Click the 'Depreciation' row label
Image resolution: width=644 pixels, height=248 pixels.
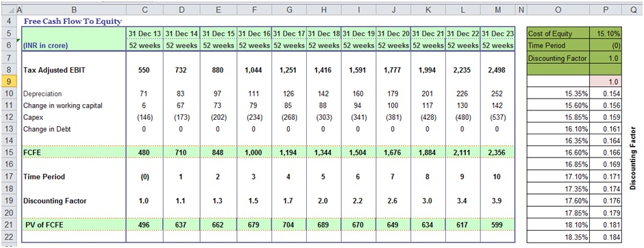click(74, 94)
